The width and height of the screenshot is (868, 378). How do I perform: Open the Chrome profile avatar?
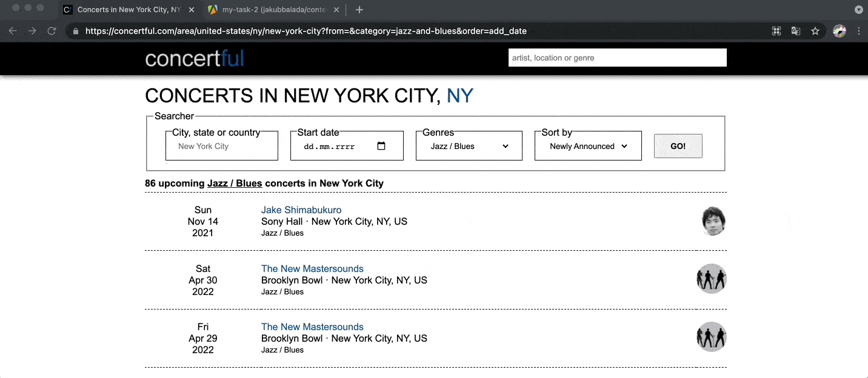(x=840, y=31)
